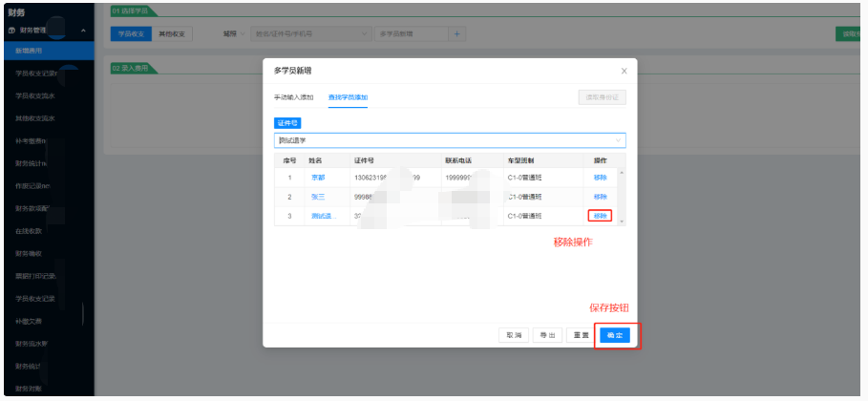Open student name link 京都
Viewport: 868px width, 401px height.
point(318,178)
